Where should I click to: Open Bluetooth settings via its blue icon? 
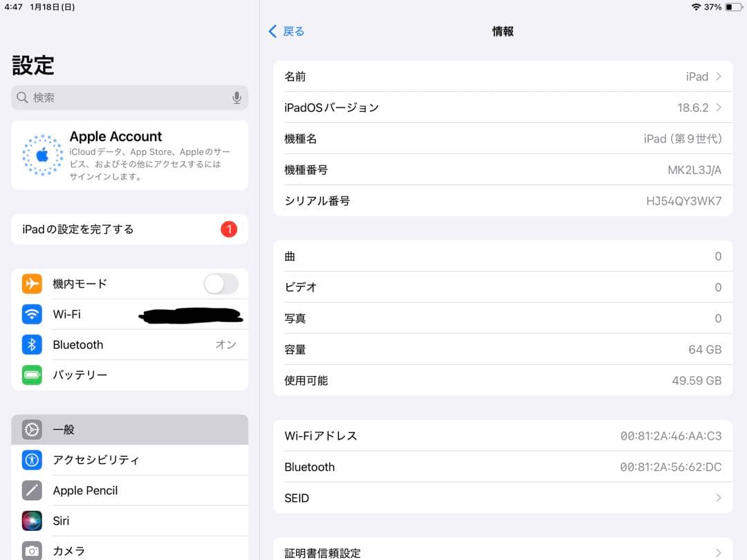[x=31, y=344]
